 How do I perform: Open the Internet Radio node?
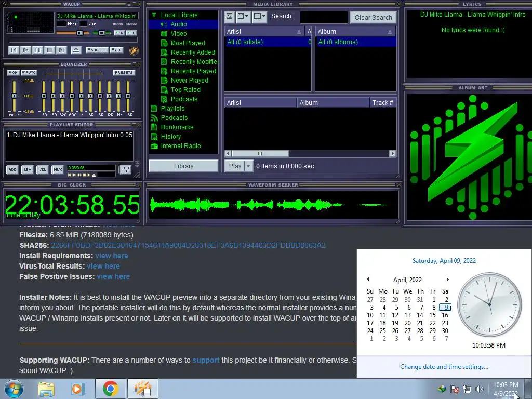point(180,146)
